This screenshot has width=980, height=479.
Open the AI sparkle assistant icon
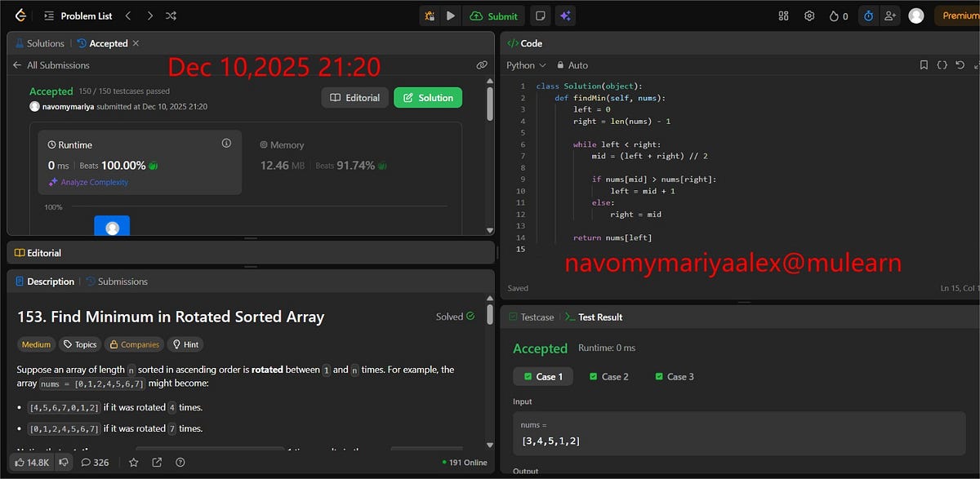[564, 16]
